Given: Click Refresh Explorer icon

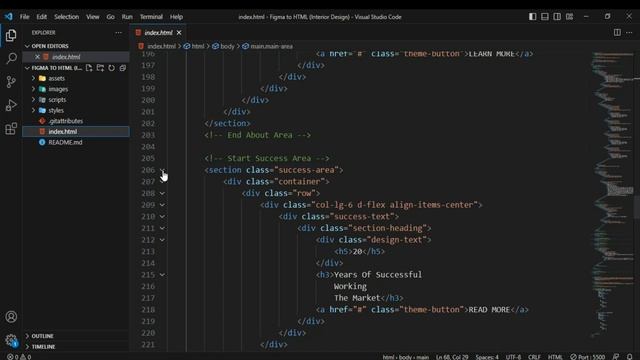Looking at the screenshot, I should pos(111,68).
